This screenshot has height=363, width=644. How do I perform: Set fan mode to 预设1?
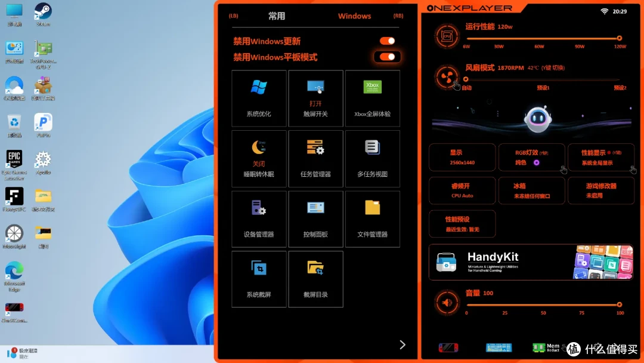543,88
